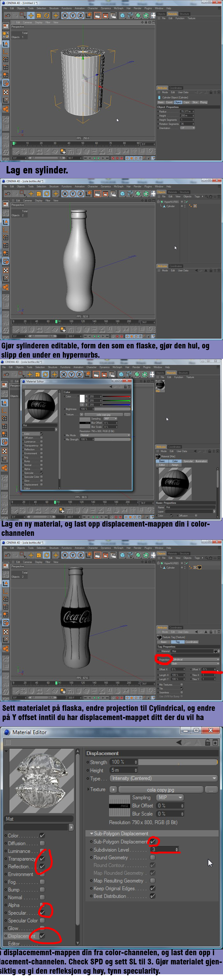Click Radius value field in Cylinder Object properties
This screenshot has width=223, height=980.
pyautogui.click(x=187, y=111)
